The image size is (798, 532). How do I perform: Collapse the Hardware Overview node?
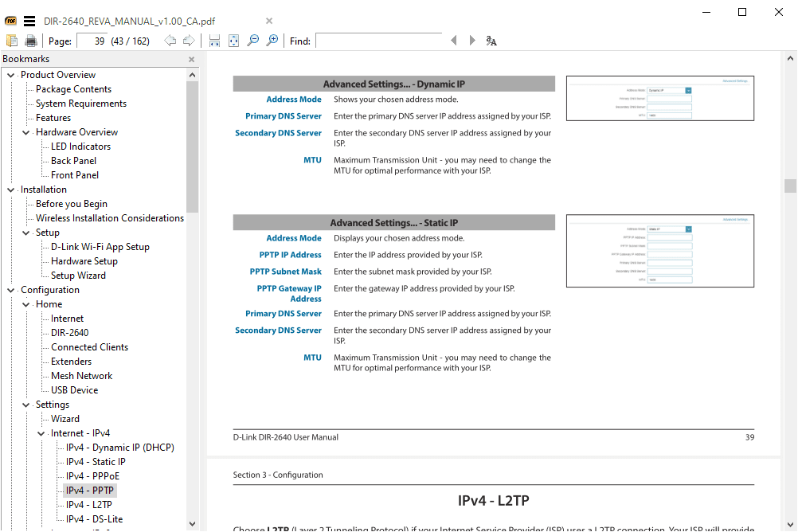(26, 132)
